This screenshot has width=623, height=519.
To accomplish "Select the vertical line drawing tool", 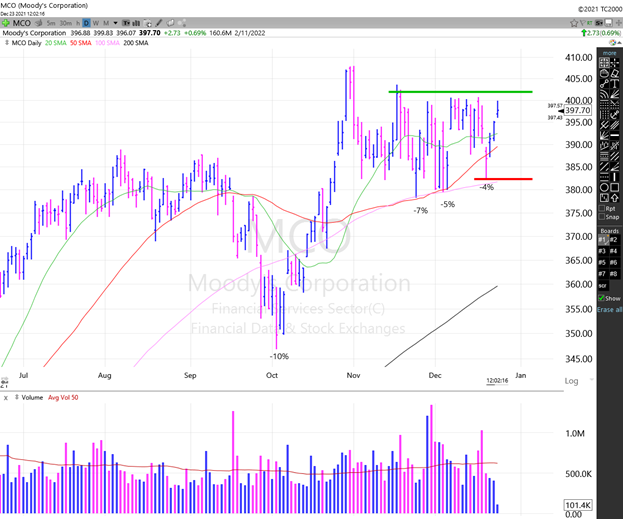I will pos(615,176).
